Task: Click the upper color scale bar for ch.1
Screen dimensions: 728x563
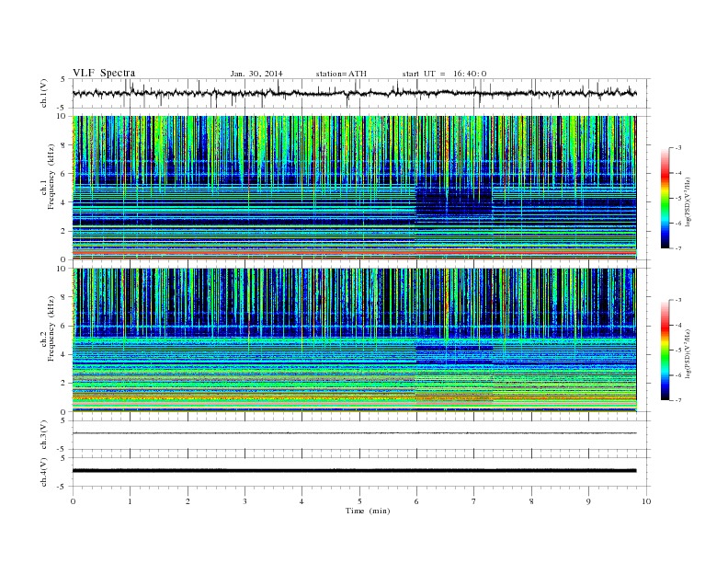Action: pyautogui.click(x=665, y=199)
